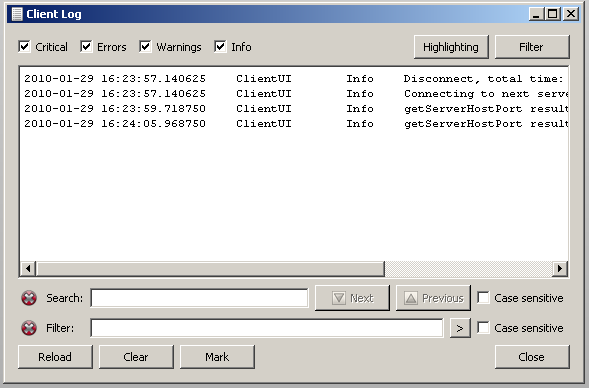Click the Filter button at top right
This screenshot has height=388, width=589.
pyautogui.click(x=532, y=47)
